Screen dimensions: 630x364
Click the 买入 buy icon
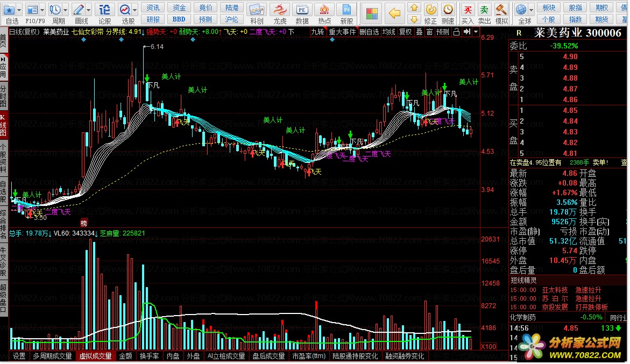point(468,10)
